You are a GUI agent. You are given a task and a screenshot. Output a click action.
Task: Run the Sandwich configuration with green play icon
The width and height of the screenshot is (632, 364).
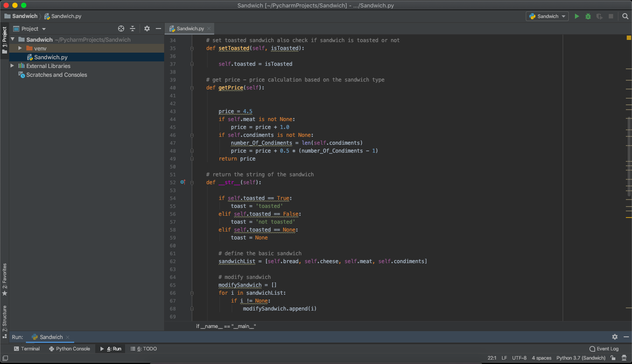point(577,16)
